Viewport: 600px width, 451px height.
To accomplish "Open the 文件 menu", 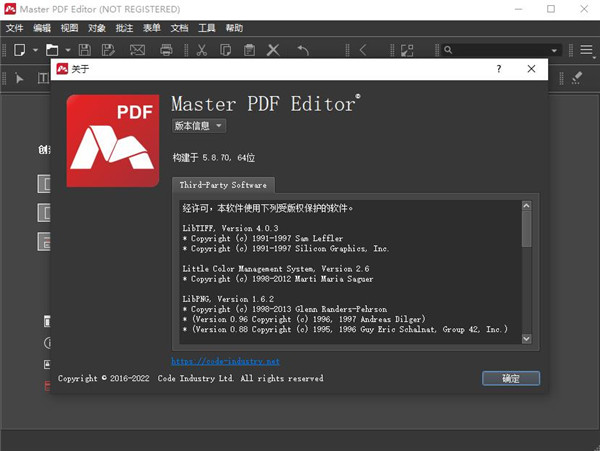I will point(15,29).
